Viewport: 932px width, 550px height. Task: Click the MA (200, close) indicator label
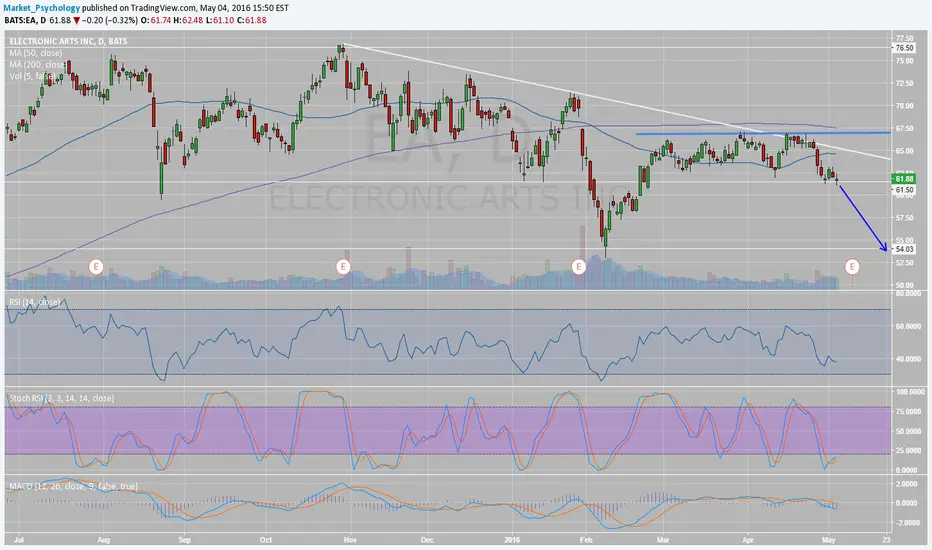[x=37, y=64]
